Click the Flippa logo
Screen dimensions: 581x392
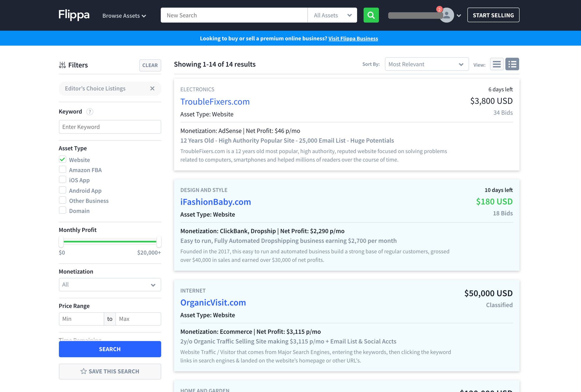(74, 15)
